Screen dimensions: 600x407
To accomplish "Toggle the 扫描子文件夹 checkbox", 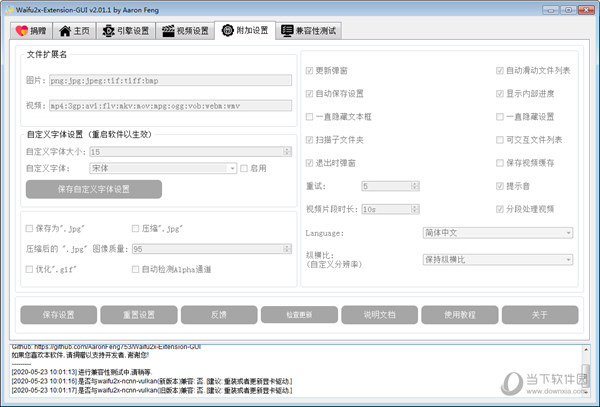I will [310, 140].
